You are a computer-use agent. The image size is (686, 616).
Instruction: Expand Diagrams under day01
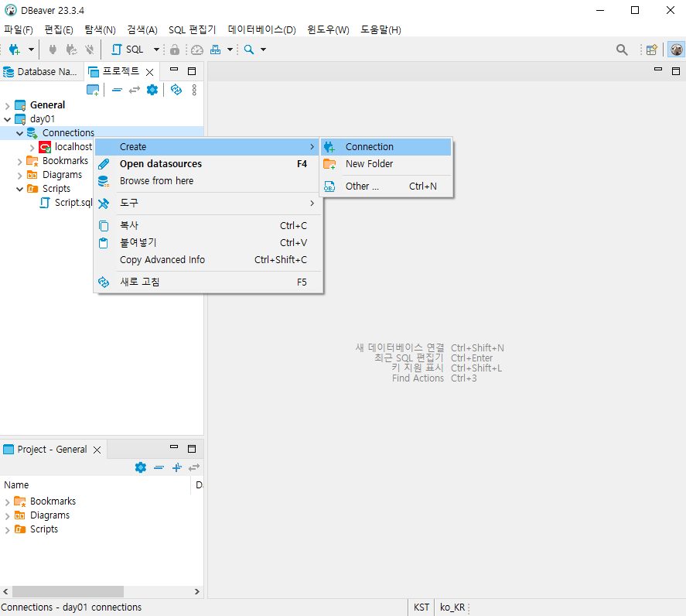(19, 176)
